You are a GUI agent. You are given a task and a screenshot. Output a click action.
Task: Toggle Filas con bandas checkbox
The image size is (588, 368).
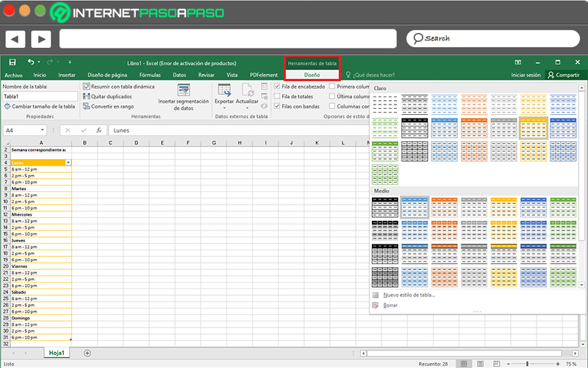click(x=277, y=106)
